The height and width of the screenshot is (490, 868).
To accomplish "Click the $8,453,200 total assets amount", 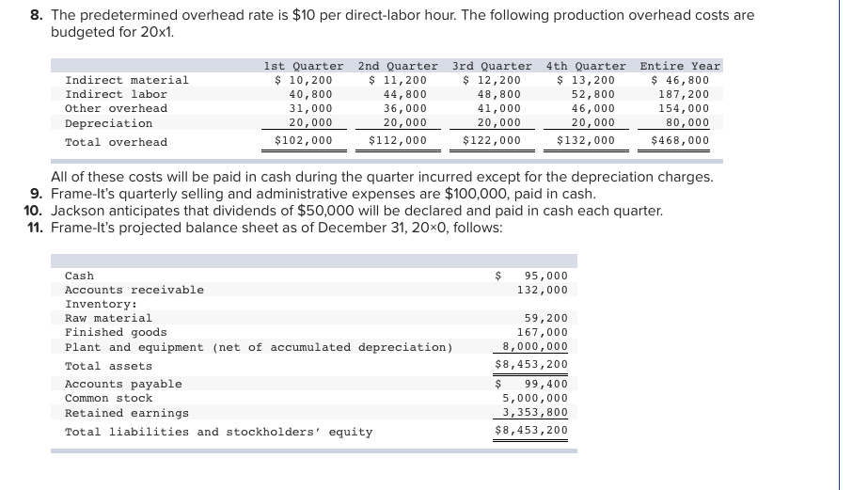I will (x=531, y=364).
